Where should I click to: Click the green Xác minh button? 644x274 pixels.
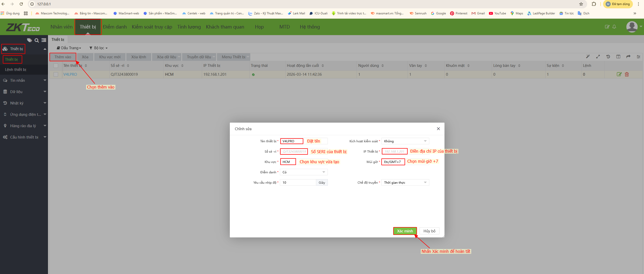click(x=405, y=231)
